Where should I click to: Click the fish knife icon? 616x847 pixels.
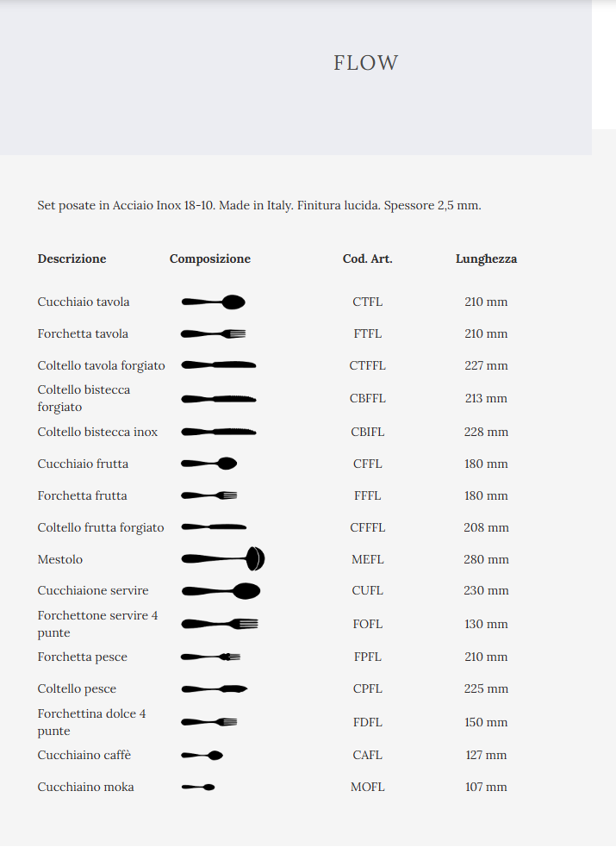click(x=214, y=688)
